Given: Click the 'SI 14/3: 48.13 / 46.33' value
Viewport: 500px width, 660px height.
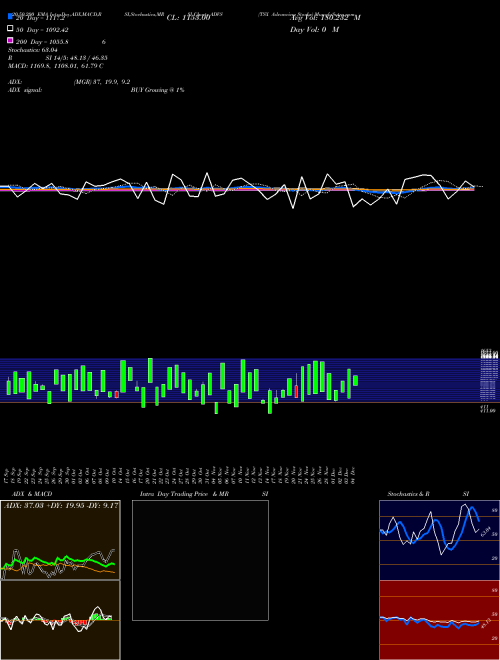Looking at the screenshot, I should tap(76, 58).
